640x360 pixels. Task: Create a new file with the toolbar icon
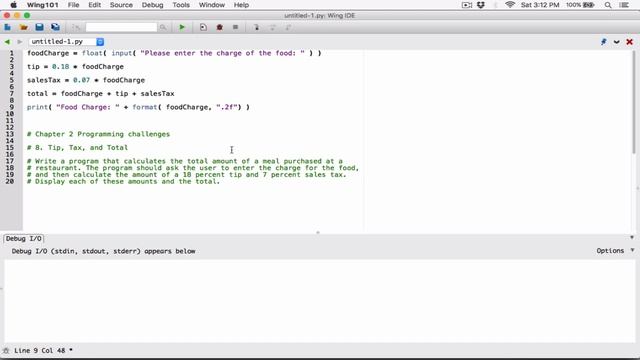[8, 27]
